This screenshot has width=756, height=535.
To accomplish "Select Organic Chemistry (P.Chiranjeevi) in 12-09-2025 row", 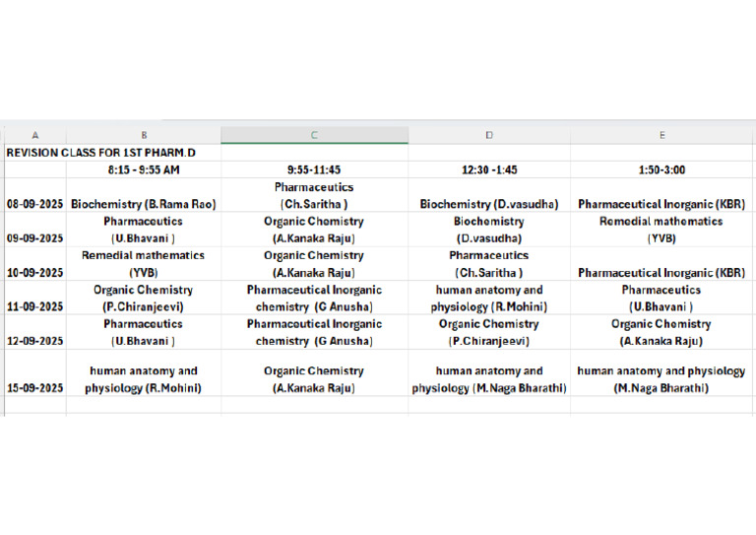I will 489,332.
